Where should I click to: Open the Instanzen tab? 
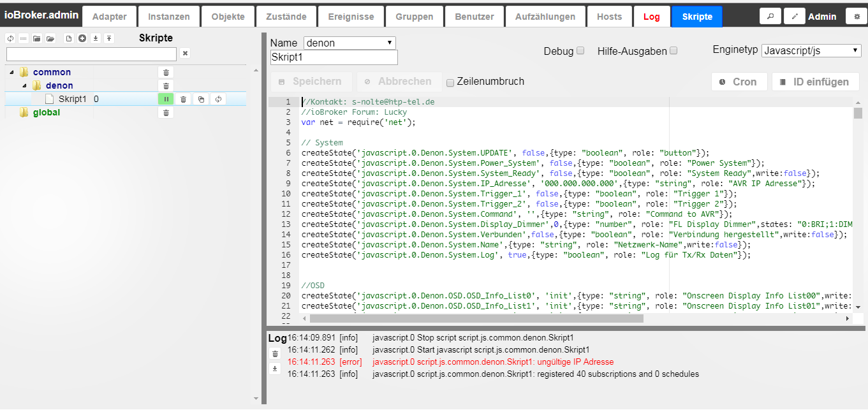coord(168,17)
